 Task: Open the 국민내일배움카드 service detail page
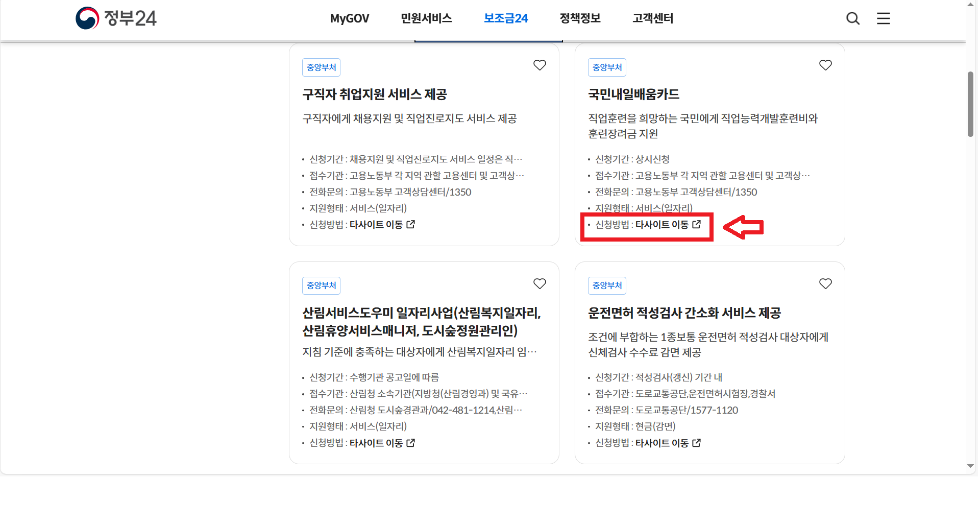633,94
